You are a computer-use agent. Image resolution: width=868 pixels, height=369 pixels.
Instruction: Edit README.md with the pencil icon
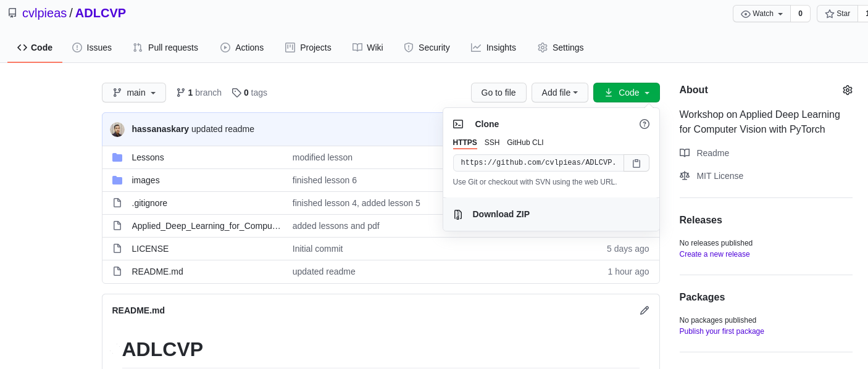coord(645,310)
